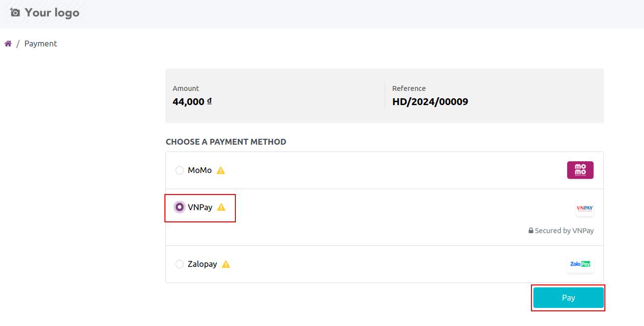Click the ZaloPay logo thumbnail

580,264
